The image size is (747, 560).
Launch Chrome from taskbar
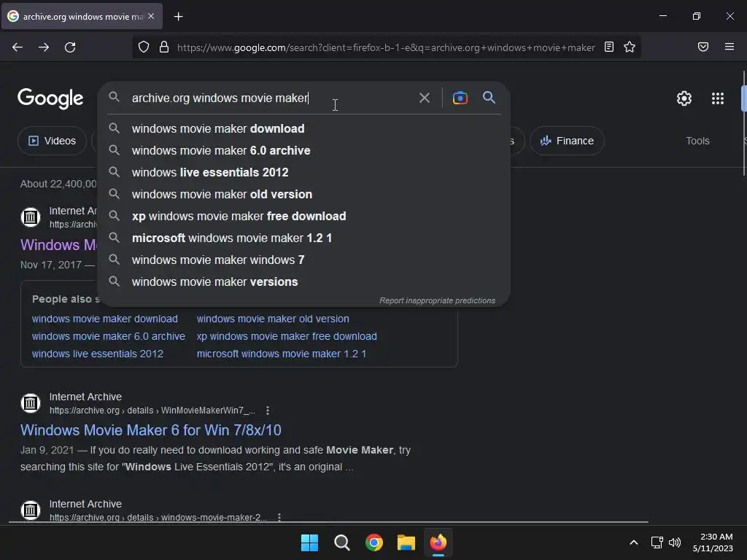point(374,542)
